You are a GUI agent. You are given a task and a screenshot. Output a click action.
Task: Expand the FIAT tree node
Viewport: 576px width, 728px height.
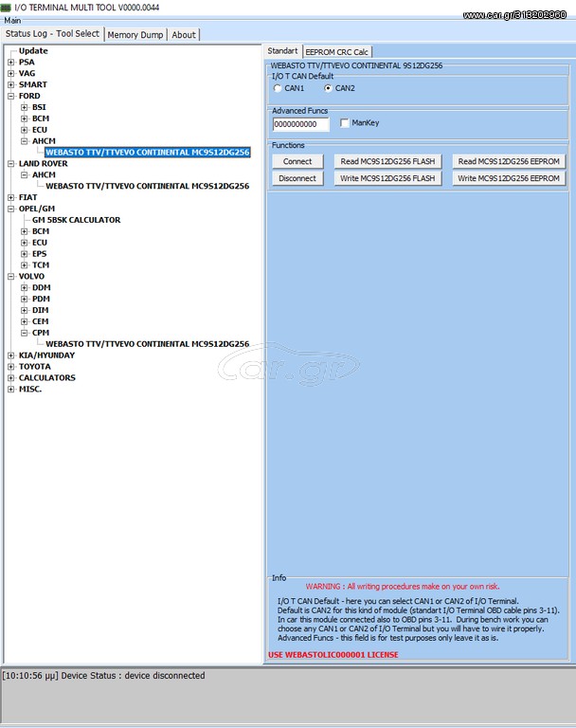point(11,197)
